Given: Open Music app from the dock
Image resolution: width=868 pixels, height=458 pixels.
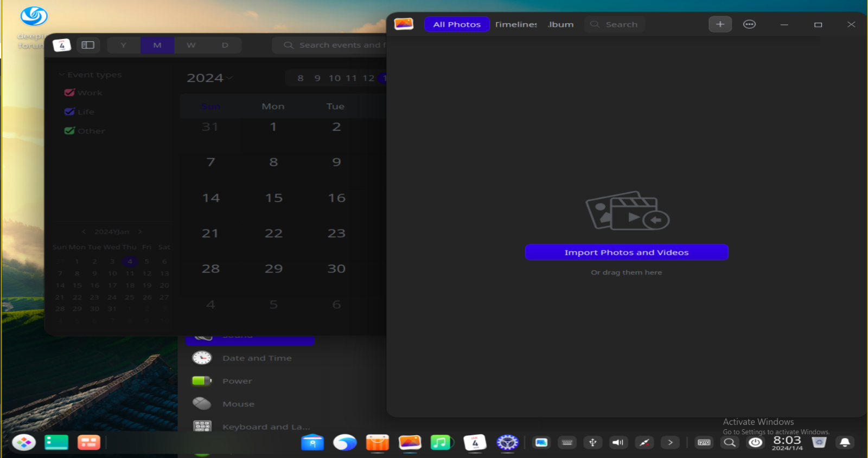Looking at the screenshot, I should [442, 443].
